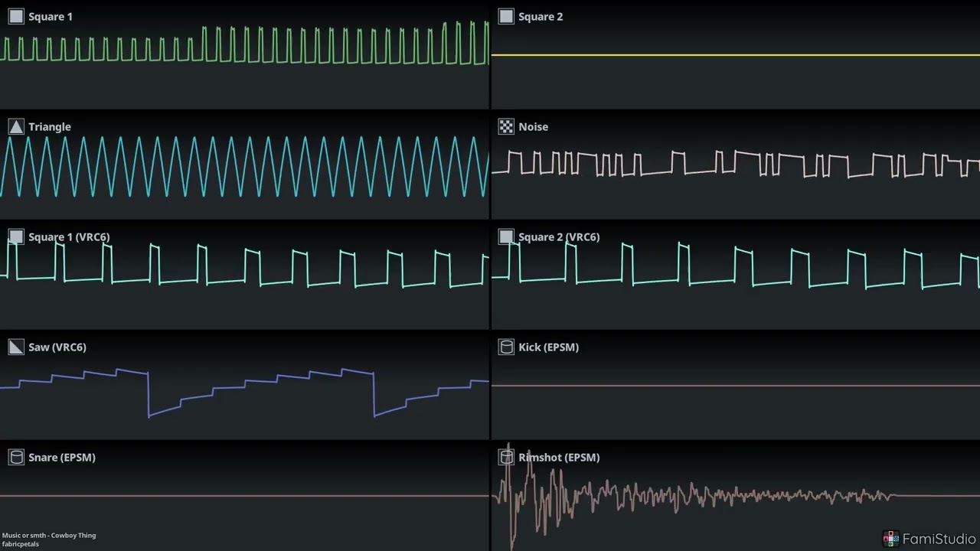The image size is (980, 551).
Task: Select the Triangle channel label
Action: click(50, 127)
